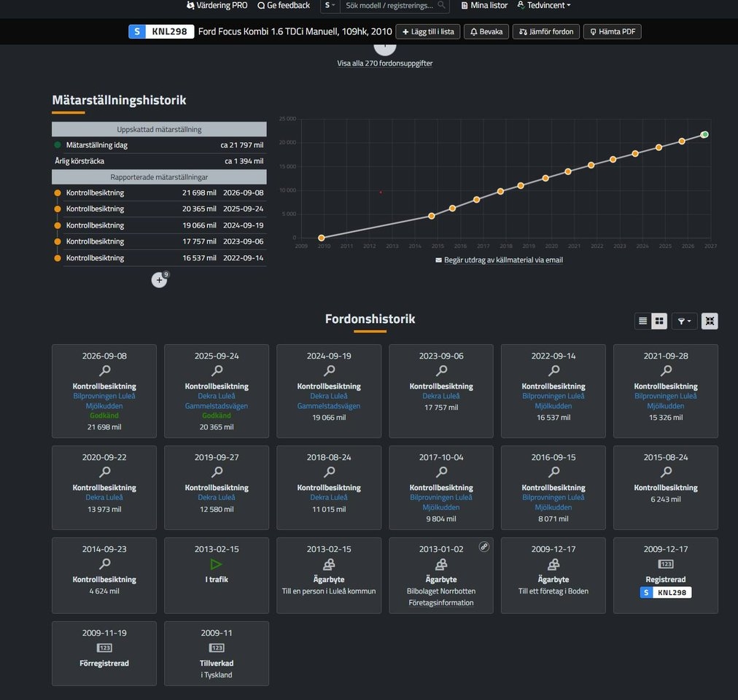Open Värdering PRO in the top menu
This screenshot has height=700, width=738.
(x=217, y=5)
